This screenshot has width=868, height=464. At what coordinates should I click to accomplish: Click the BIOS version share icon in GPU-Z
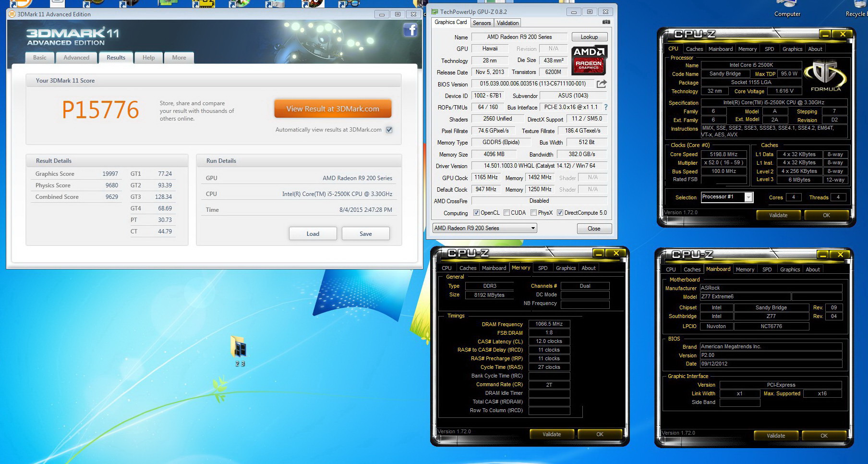pos(602,84)
